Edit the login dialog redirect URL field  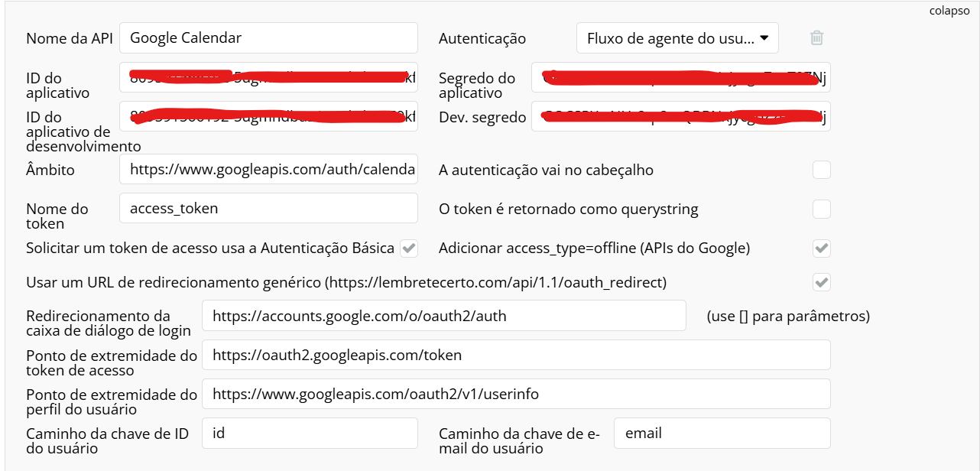pyautogui.click(x=443, y=315)
